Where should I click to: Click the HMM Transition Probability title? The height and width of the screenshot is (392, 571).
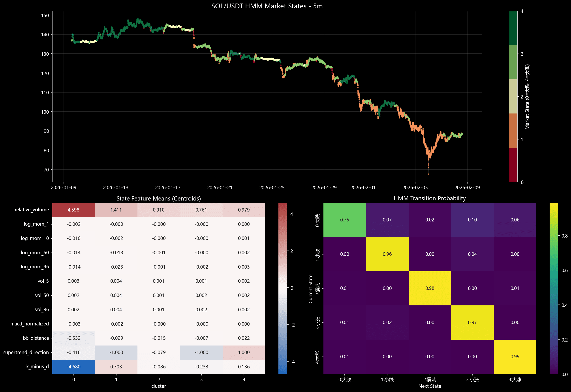coord(429,198)
